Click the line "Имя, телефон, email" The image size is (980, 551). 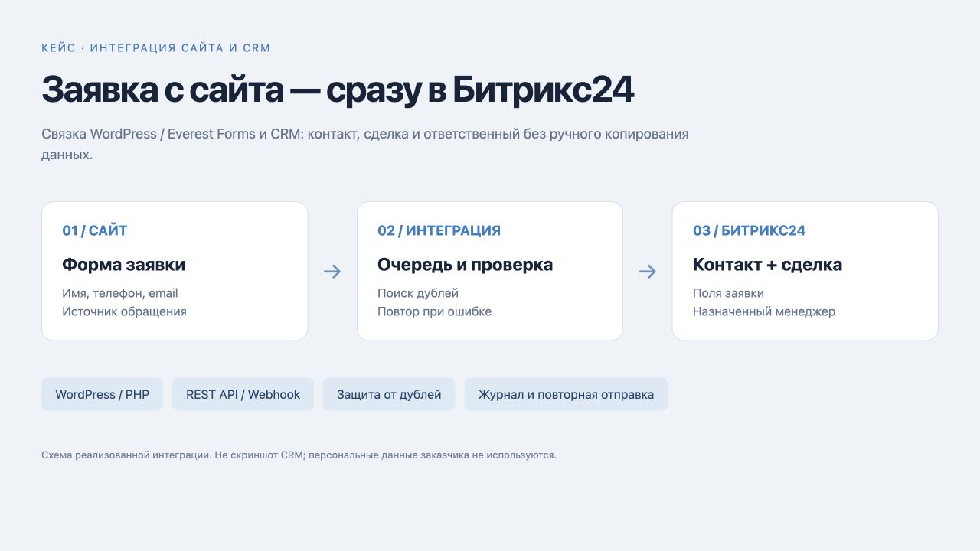click(120, 293)
